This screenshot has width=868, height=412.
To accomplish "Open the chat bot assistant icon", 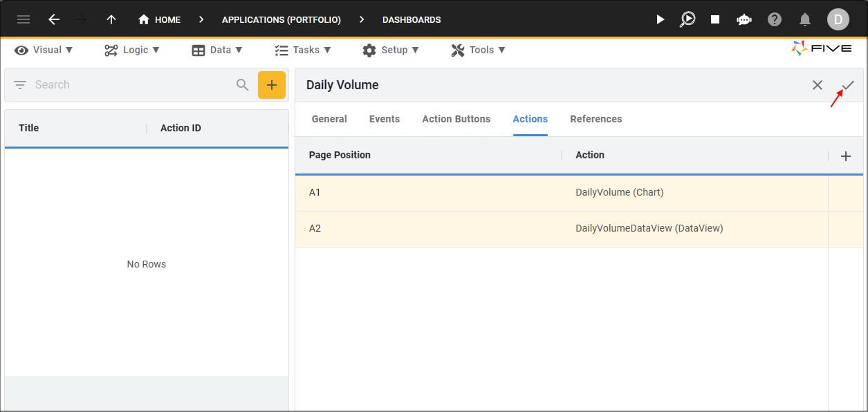I will coord(744,19).
